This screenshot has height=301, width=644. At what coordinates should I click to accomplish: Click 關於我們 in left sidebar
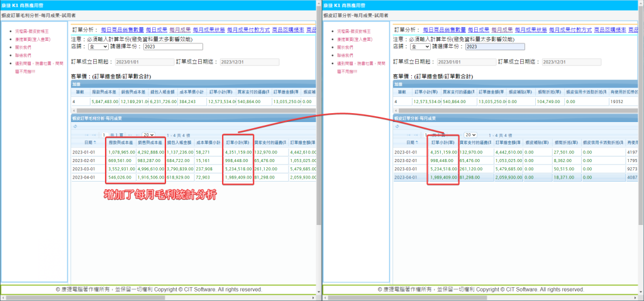point(23,47)
